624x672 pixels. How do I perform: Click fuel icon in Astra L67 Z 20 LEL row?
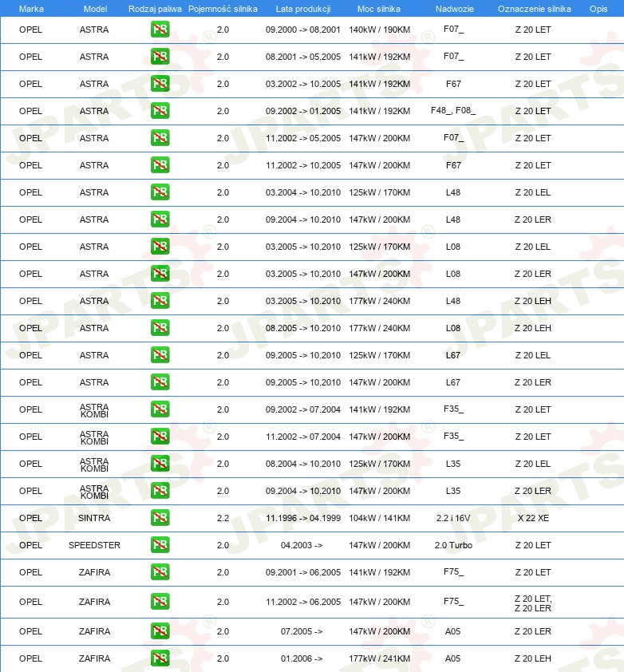[160, 355]
